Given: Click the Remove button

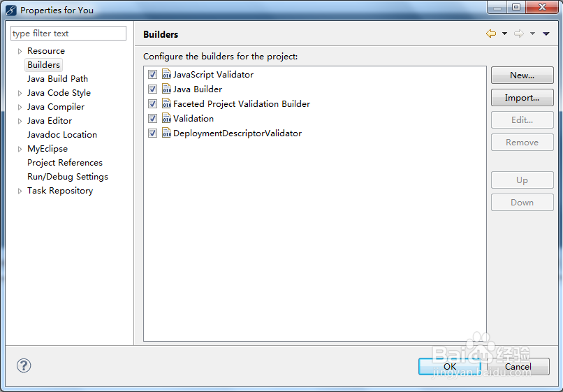Looking at the screenshot, I should tap(522, 143).
